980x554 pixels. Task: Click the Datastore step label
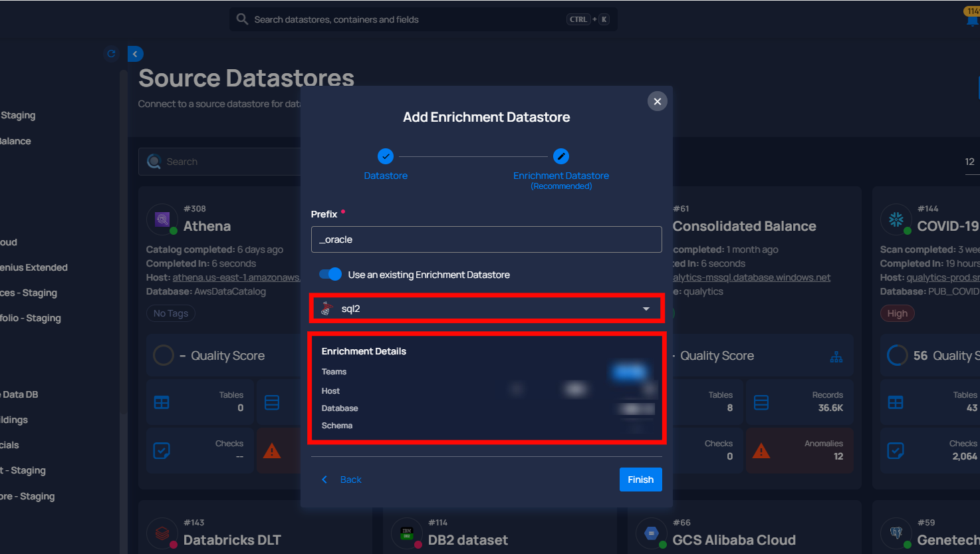click(386, 176)
